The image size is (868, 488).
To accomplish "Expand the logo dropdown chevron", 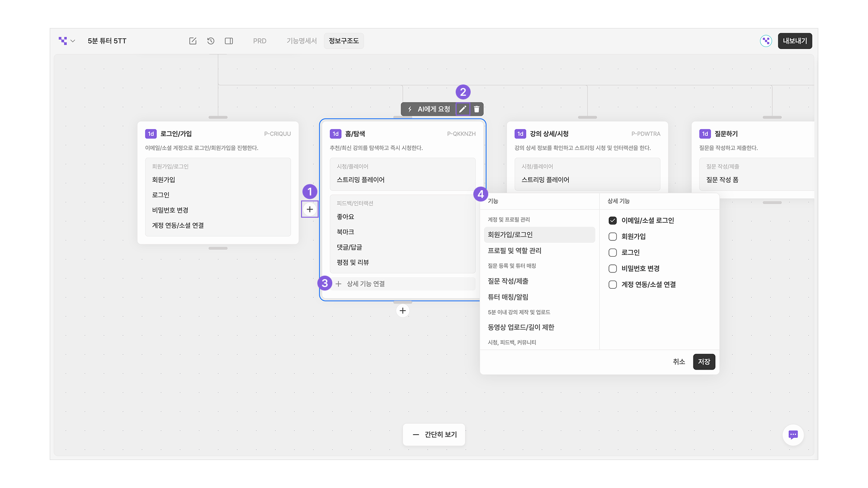I will [x=73, y=41].
